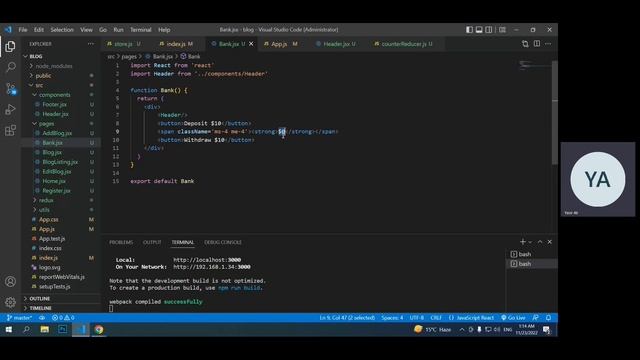Open the Source Control view
Viewport: 640px width, 360px height.
pyautogui.click(x=11, y=88)
